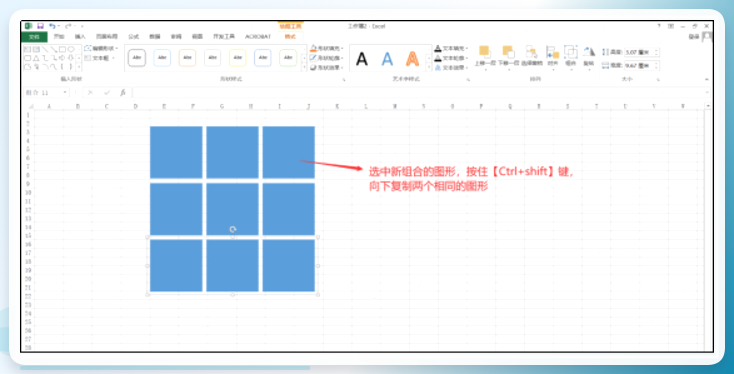The image size is (734, 374).
Task: Open the 编辑形状 edit shape dropdown
Action: point(102,48)
